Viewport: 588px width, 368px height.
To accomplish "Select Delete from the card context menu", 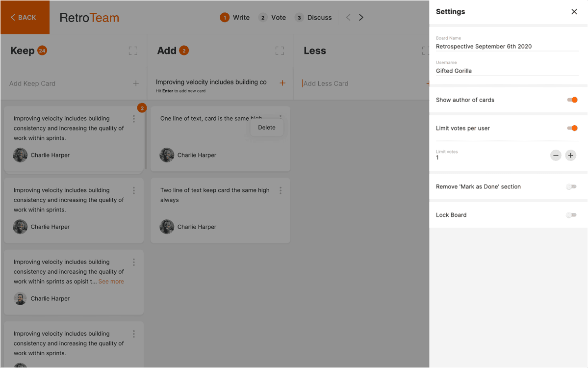I will [266, 127].
